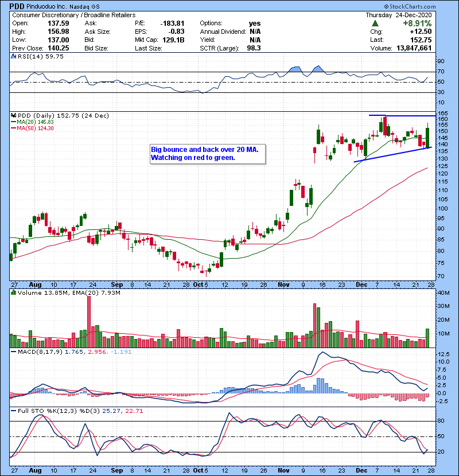The height and width of the screenshot is (476, 459).
Task: Click the MACD histogram value -1.191
Action: point(121,352)
